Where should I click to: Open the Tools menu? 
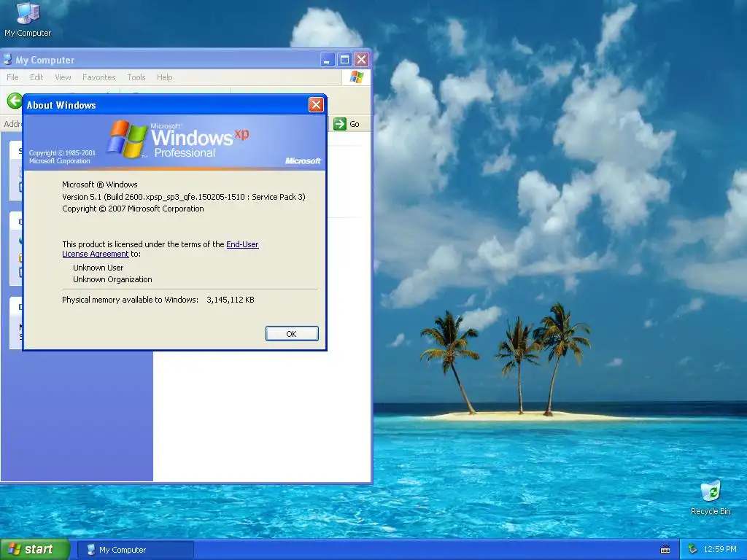click(136, 77)
